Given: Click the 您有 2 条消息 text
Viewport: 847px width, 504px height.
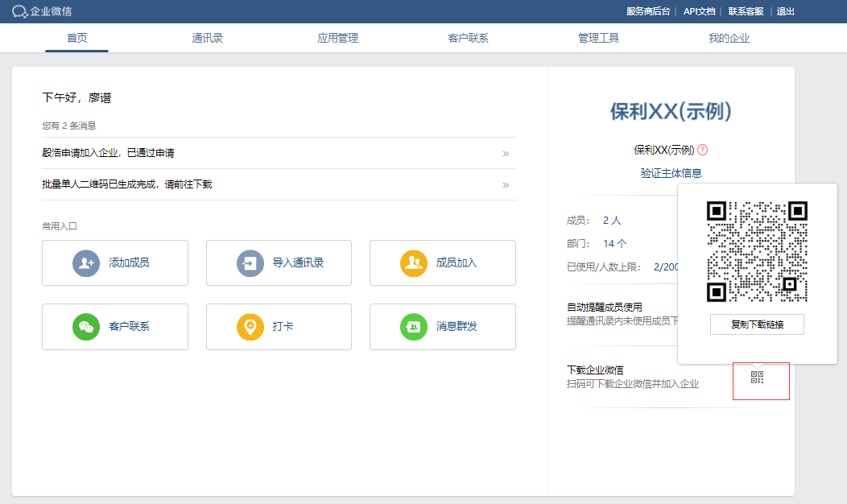Looking at the screenshot, I should point(69,126).
